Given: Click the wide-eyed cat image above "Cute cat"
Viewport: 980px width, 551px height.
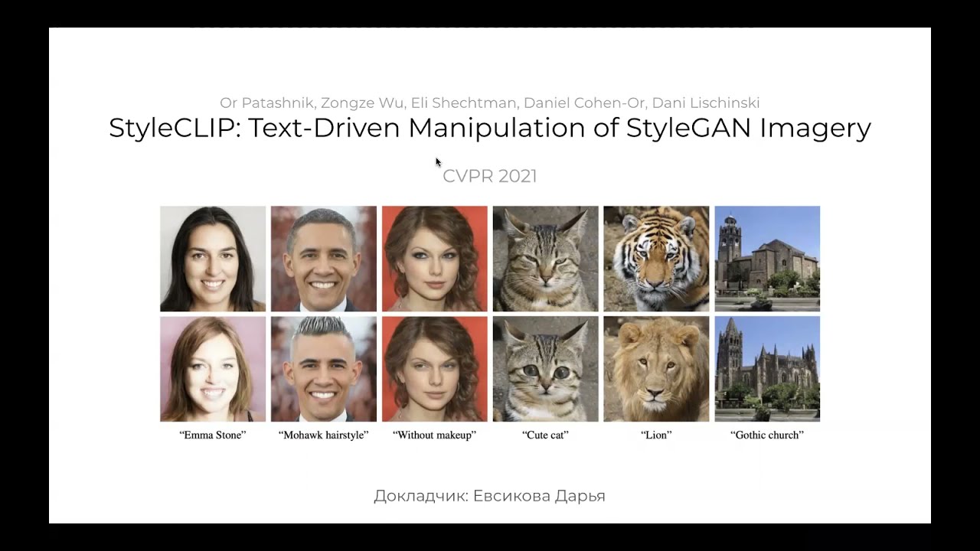Looking at the screenshot, I should 545,369.
